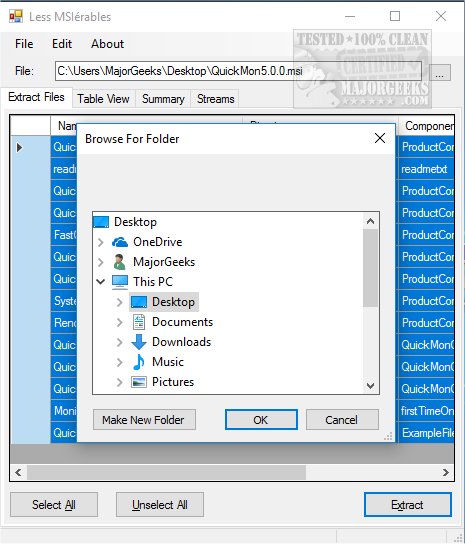This screenshot has height=544, width=465.
Task: Click the file grid's left scroll arrow
Action: pos(18,472)
